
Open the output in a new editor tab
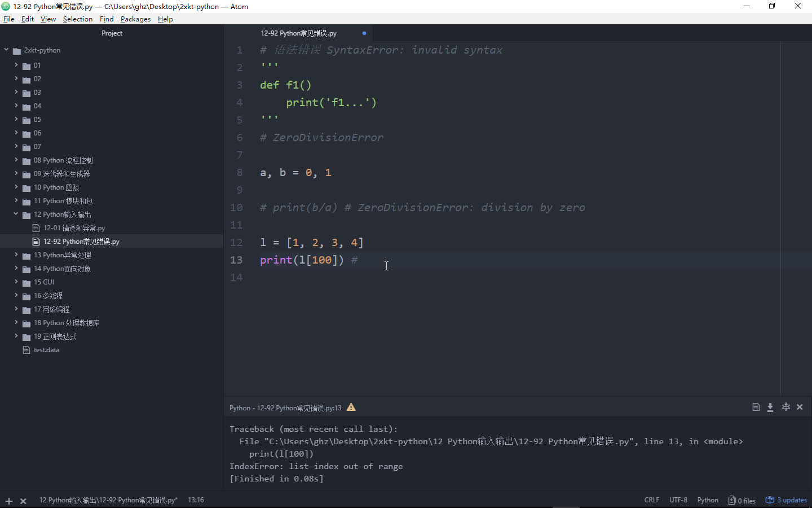pyautogui.click(x=756, y=407)
